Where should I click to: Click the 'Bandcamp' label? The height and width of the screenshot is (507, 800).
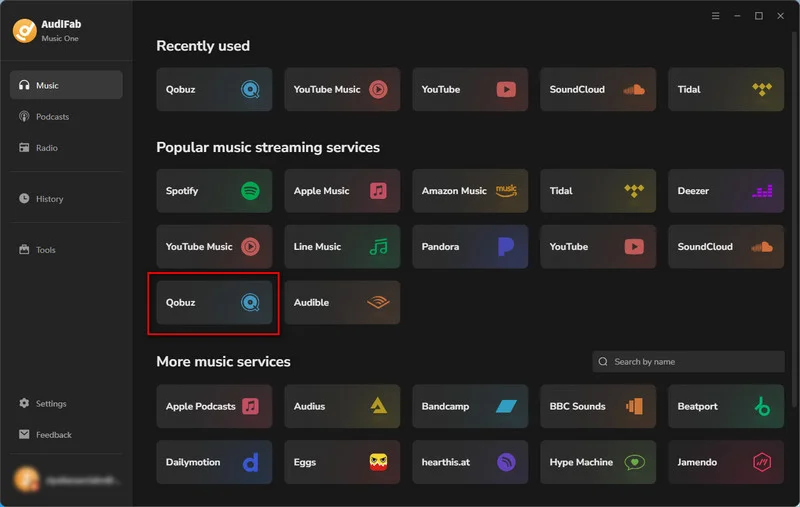pos(445,406)
